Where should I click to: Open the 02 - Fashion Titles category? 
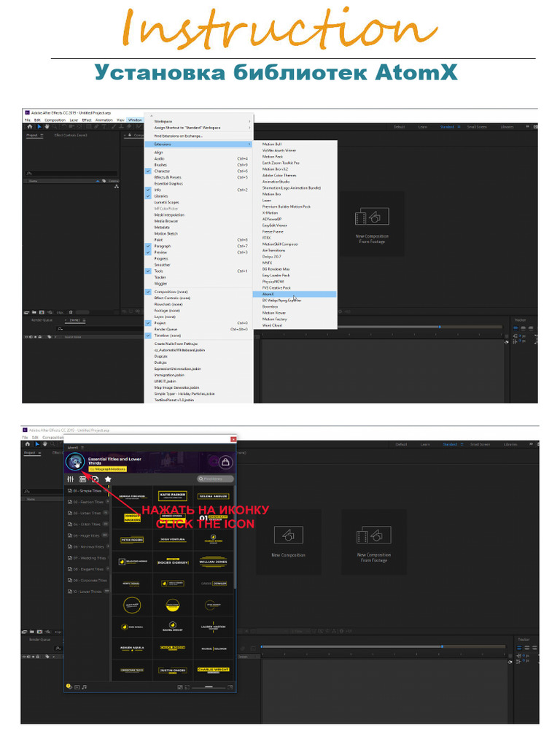tap(87, 502)
